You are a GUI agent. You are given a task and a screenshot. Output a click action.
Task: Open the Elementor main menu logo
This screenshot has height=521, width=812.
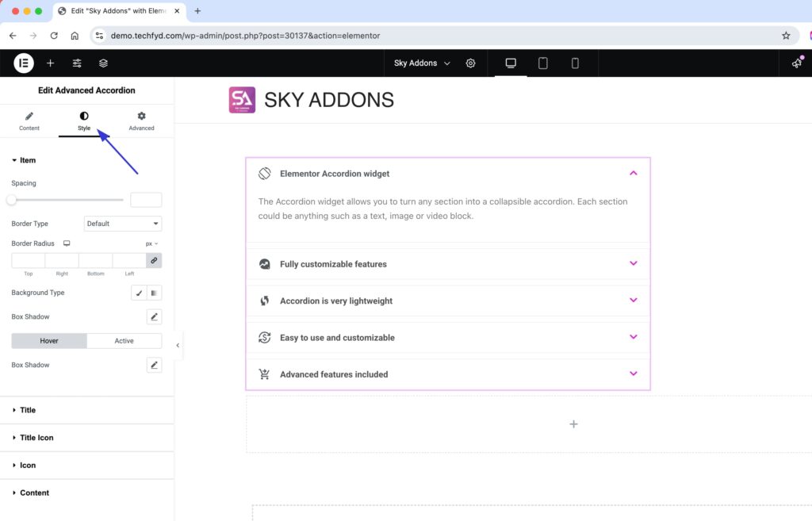click(x=23, y=63)
